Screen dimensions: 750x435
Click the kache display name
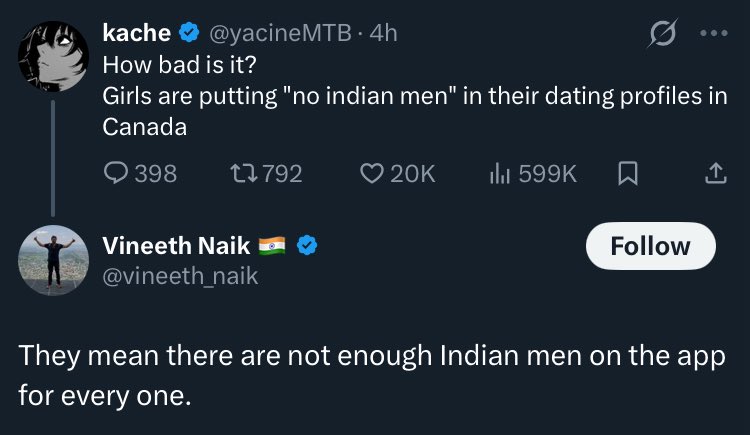pyautogui.click(x=138, y=33)
